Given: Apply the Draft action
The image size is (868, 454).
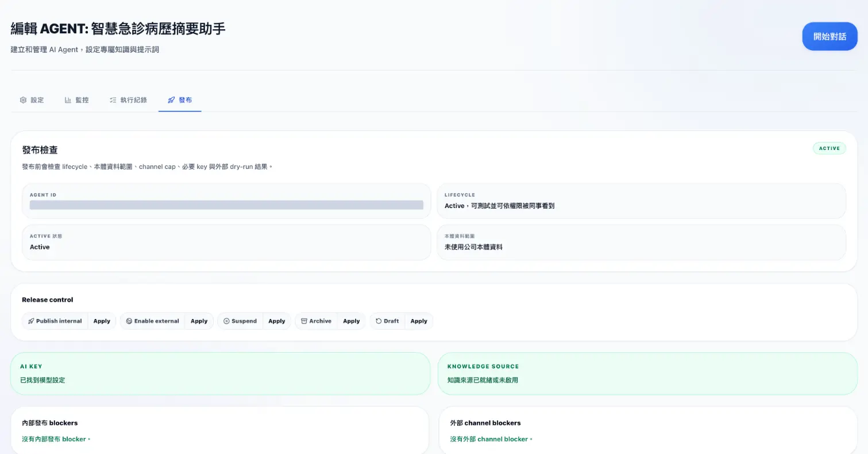Looking at the screenshot, I should click(x=419, y=321).
